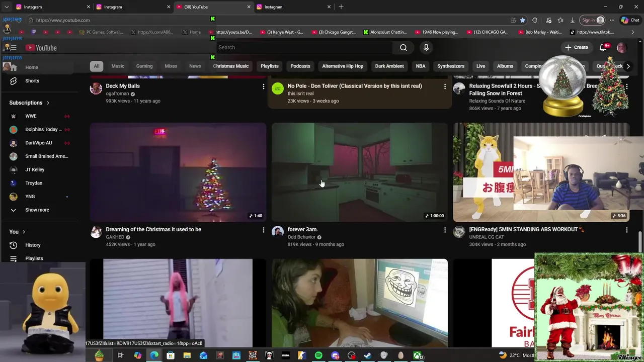644x362 pixels.
Task: Select the Albums filter chip
Action: pos(505,66)
